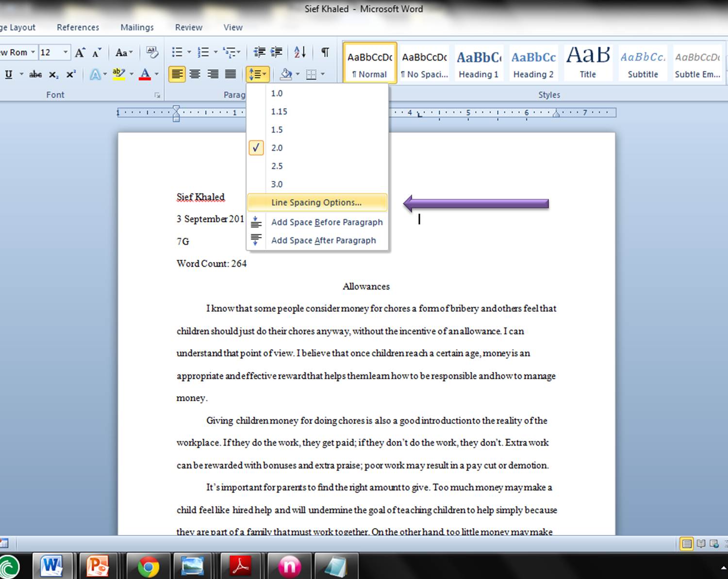Open the Change Case Aa dropdown
This screenshot has height=579, width=728.
coord(124,52)
